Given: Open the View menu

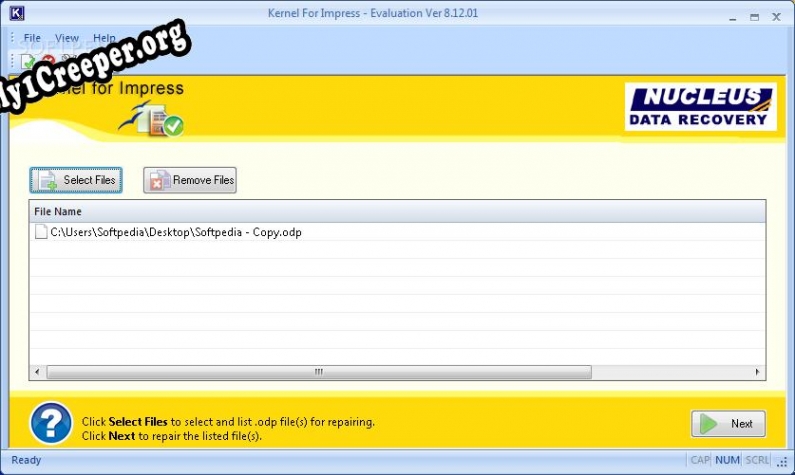Looking at the screenshot, I should [x=67, y=38].
